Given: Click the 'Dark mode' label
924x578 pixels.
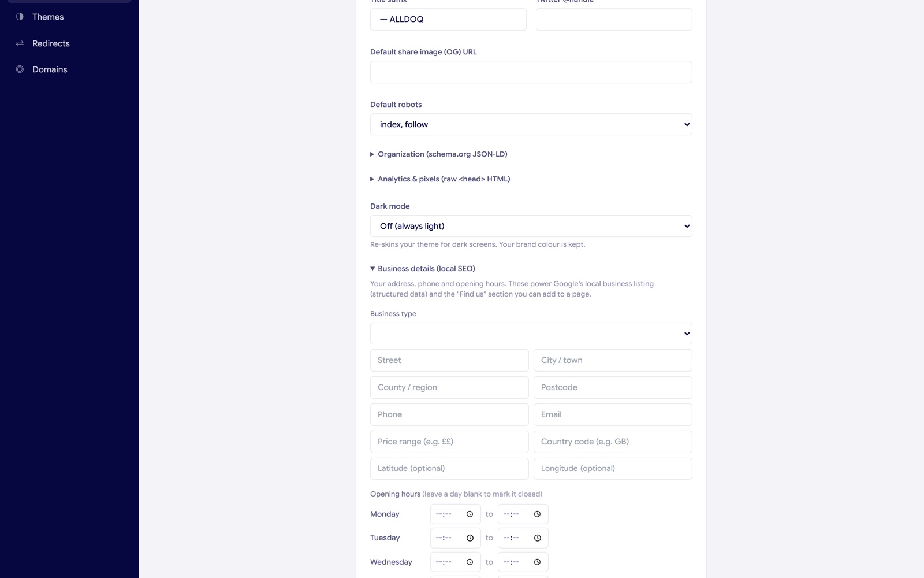Looking at the screenshot, I should (x=390, y=206).
